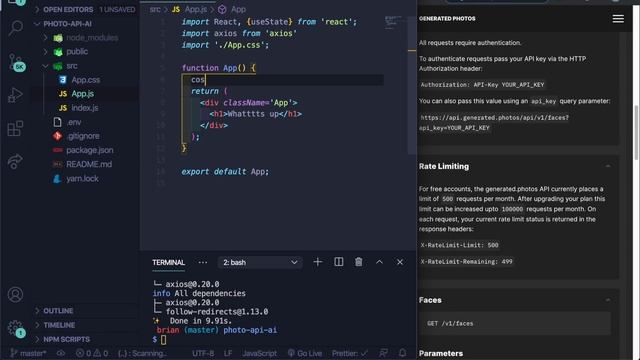The image size is (640, 360).
Task: Click the sync changes status icon
Action: (61, 353)
